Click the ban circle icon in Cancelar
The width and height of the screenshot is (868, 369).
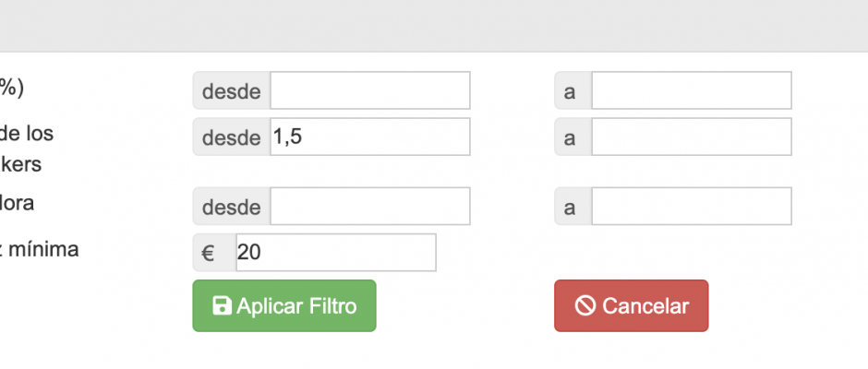585,305
